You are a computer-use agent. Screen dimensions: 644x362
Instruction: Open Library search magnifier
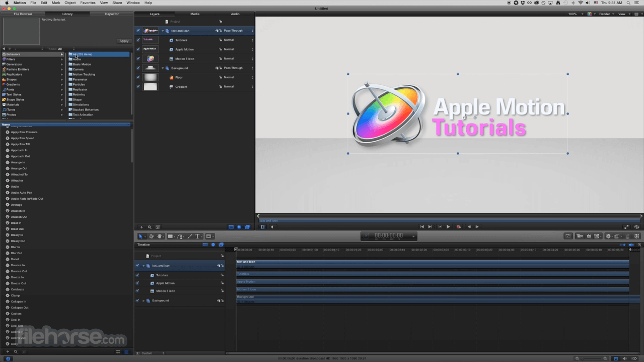click(16, 351)
